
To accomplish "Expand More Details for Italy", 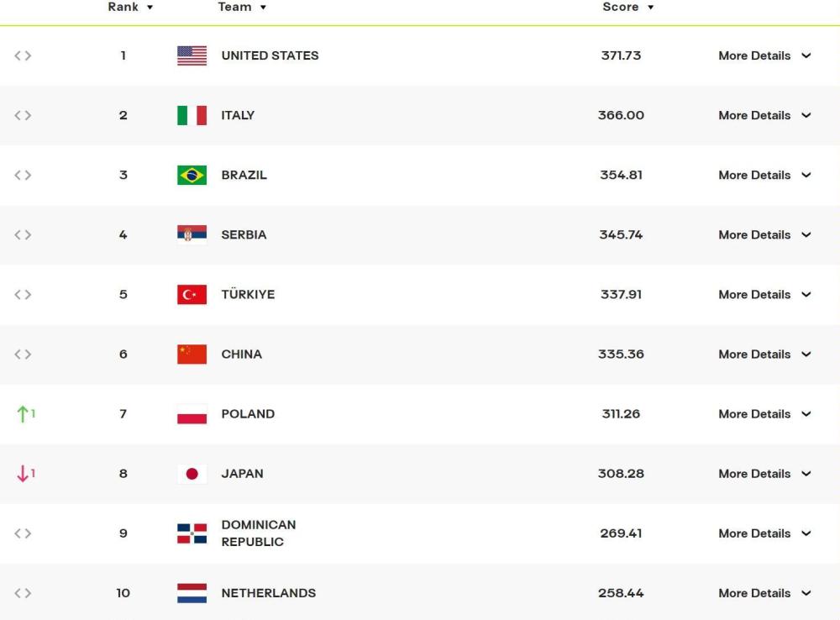I will [764, 115].
